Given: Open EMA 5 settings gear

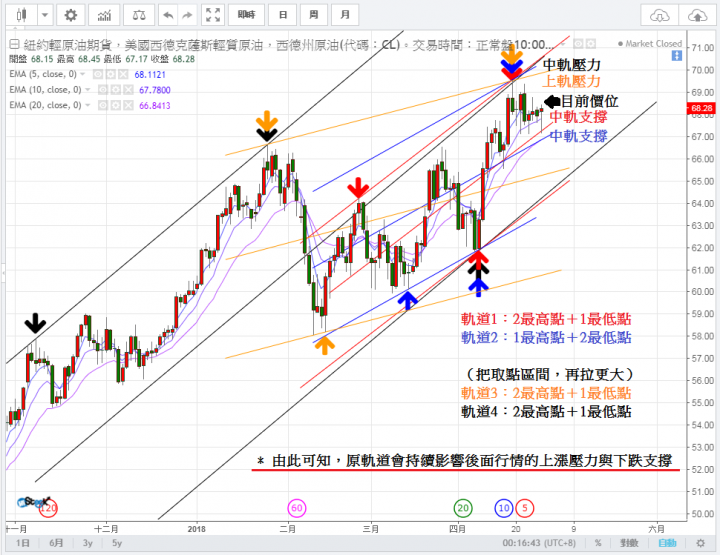Looking at the screenshot, I should coord(110,74).
